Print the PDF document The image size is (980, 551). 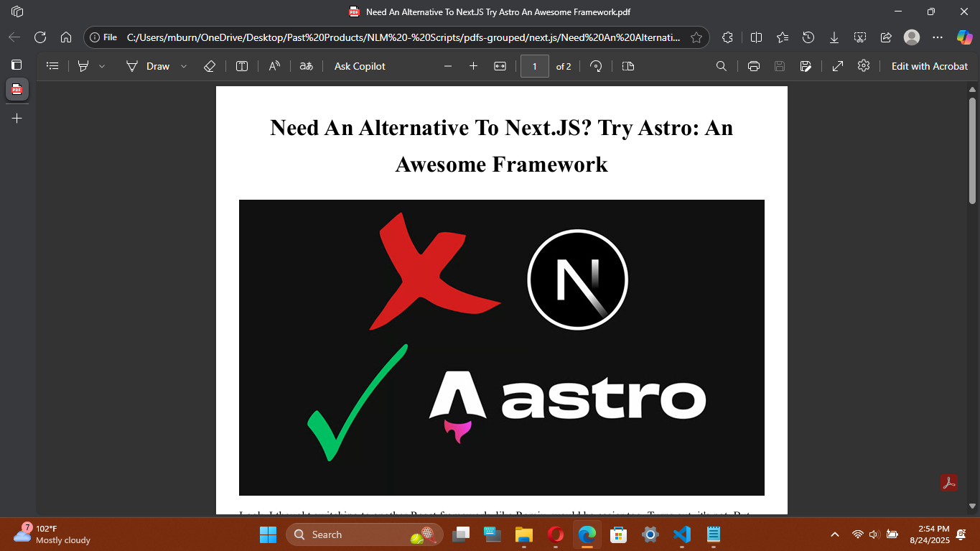click(753, 66)
